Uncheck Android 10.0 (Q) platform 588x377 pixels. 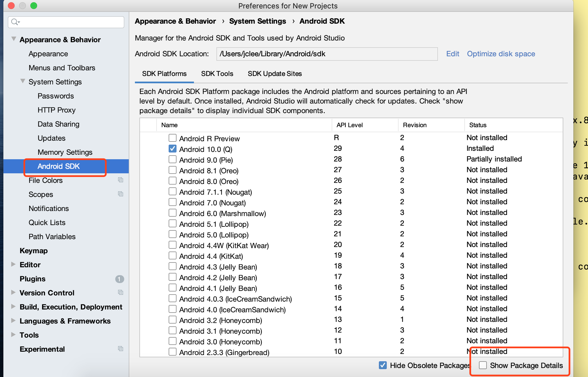pyautogui.click(x=173, y=149)
